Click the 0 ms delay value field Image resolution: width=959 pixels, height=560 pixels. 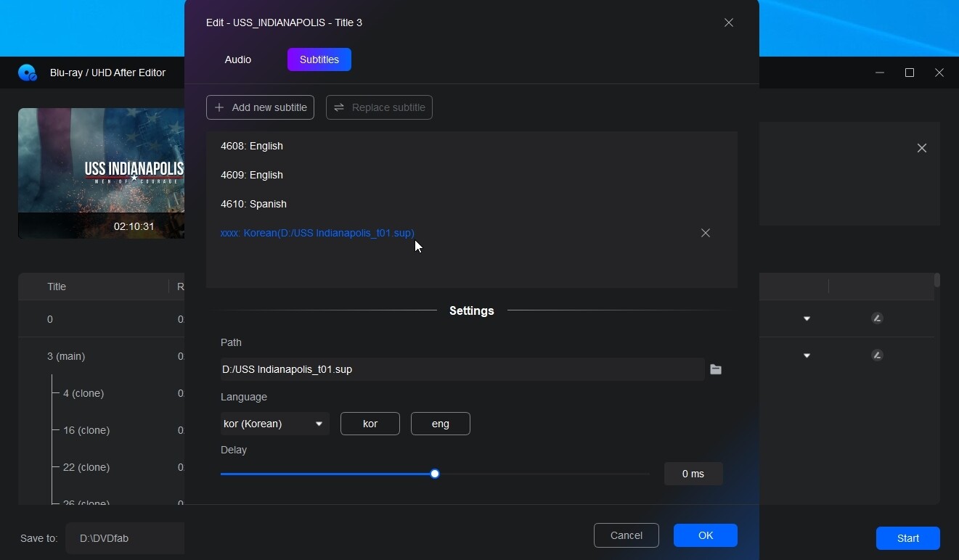(693, 474)
